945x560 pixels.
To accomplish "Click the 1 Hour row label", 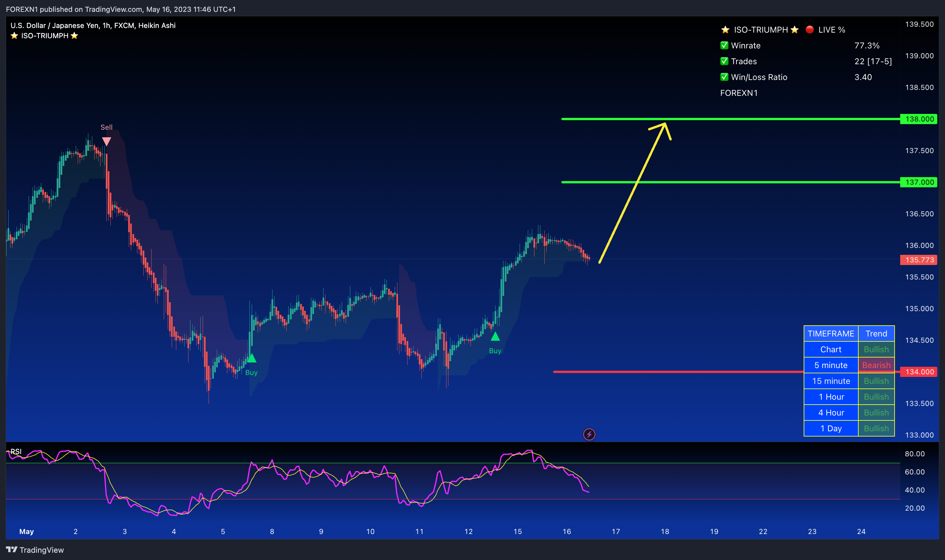I will point(831,397).
